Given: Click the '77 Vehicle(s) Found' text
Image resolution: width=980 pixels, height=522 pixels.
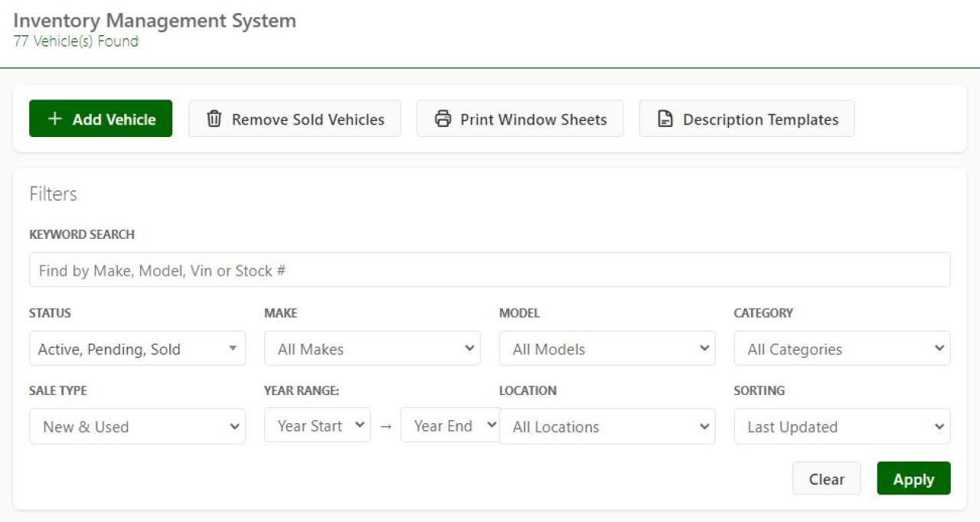Looking at the screenshot, I should (x=76, y=41).
